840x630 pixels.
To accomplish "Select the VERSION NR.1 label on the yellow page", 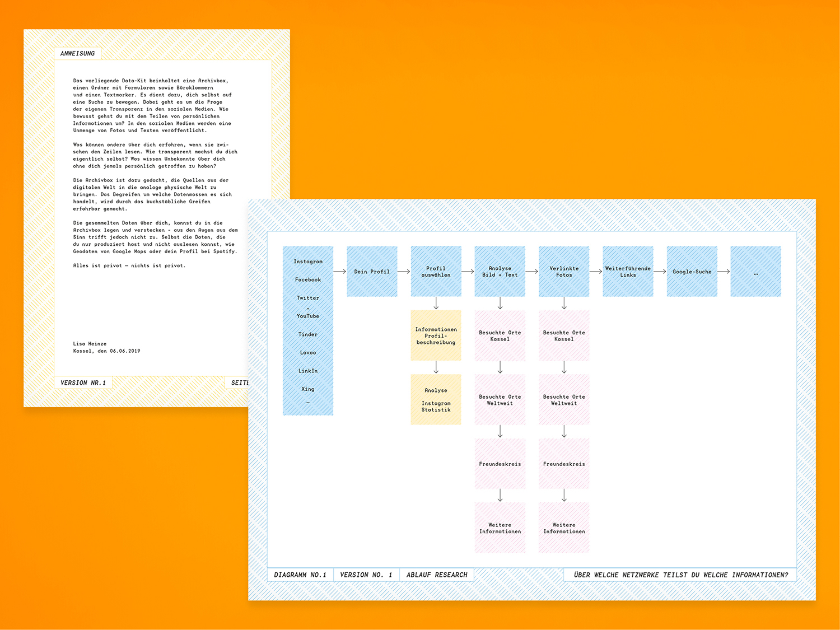I will pyautogui.click(x=83, y=383).
